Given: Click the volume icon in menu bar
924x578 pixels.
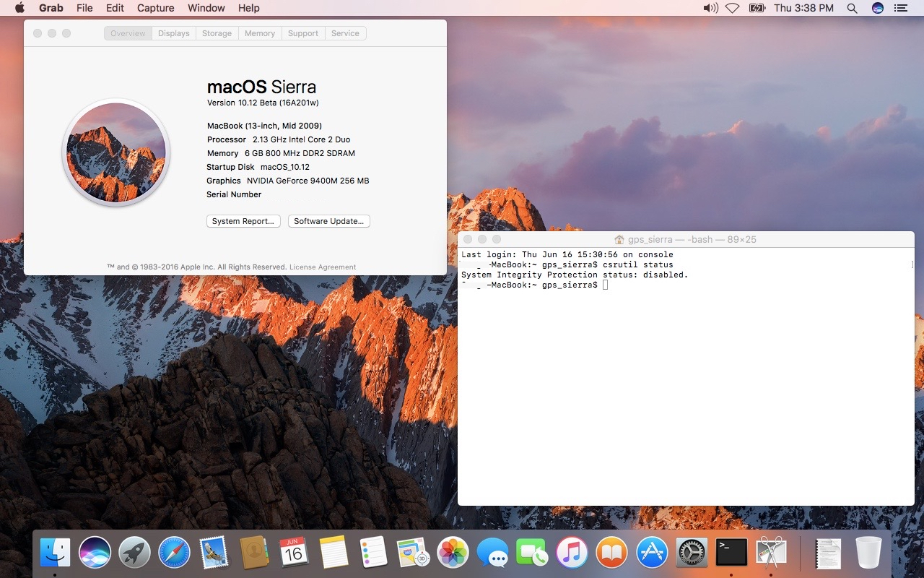Looking at the screenshot, I should (710, 8).
